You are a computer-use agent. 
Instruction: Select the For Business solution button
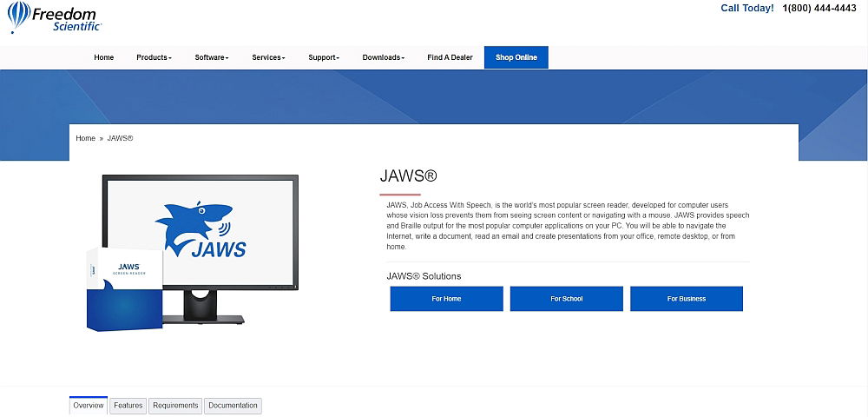686,299
